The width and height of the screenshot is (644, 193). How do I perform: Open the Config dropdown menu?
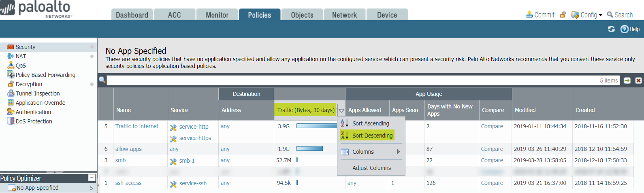pos(586,15)
